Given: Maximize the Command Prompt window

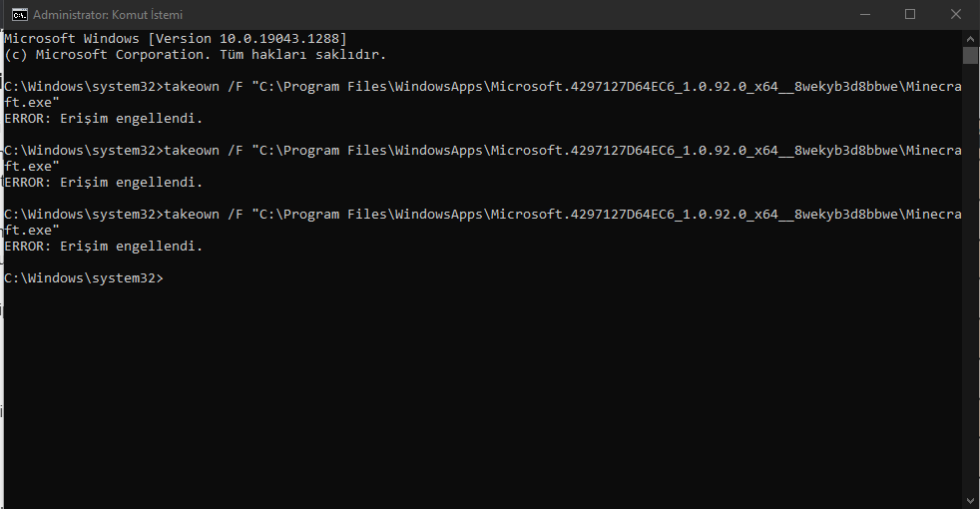Looking at the screenshot, I should click(x=910, y=15).
